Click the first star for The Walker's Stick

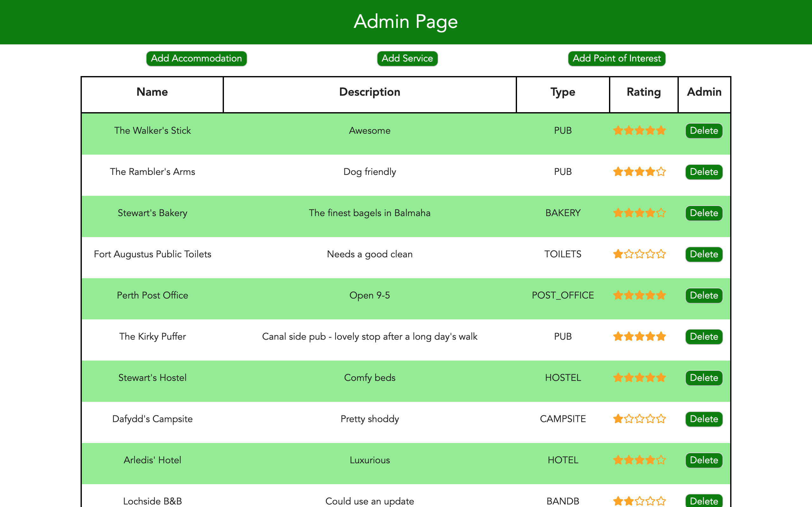tap(618, 131)
